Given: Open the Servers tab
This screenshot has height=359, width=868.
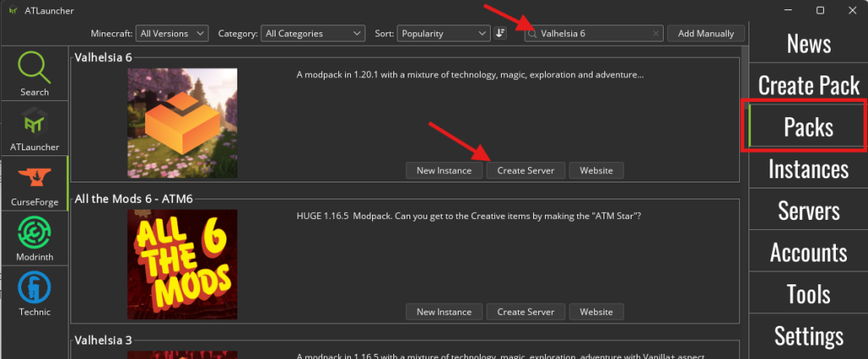Looking at the screenshot, I should point(808,210).
